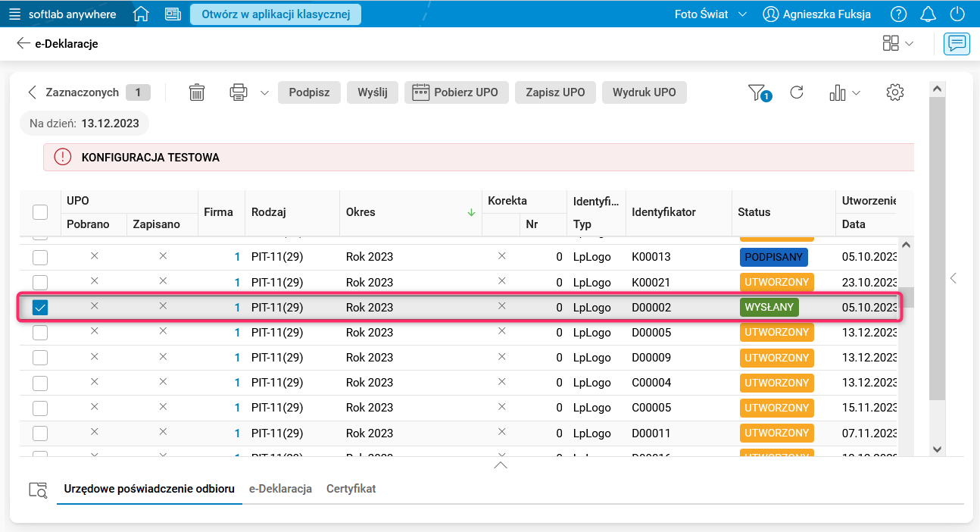This screenshot has height=532, width=980.
Task: Expand the chart options dropdown
Action: pos(857,92)
